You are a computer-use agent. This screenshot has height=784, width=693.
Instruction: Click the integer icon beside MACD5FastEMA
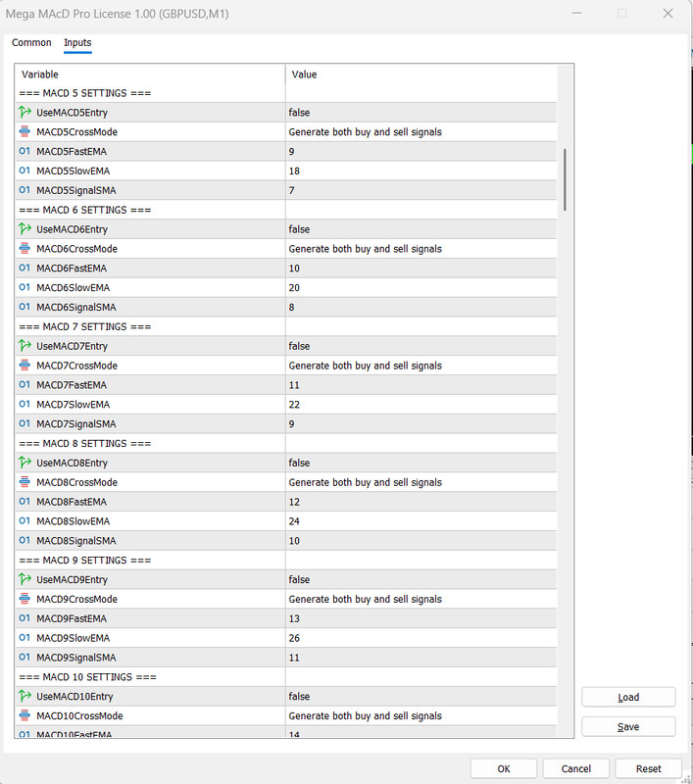click(25, 151)
